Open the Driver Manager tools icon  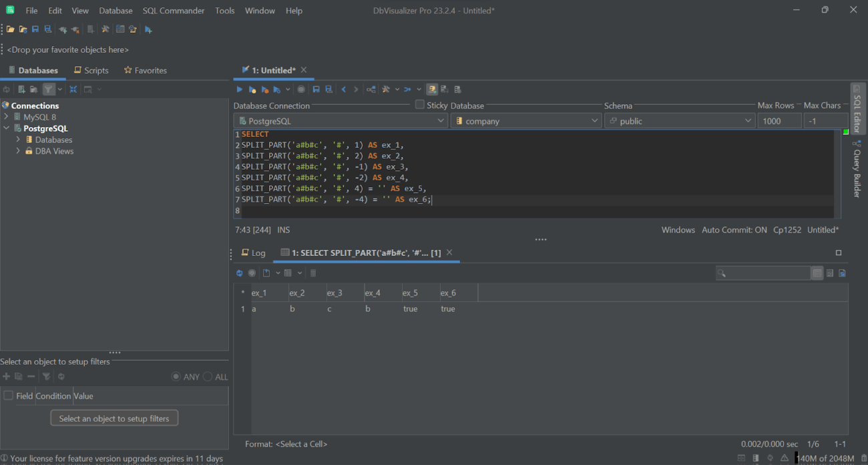pyautogui.click(x=105, y=29)
